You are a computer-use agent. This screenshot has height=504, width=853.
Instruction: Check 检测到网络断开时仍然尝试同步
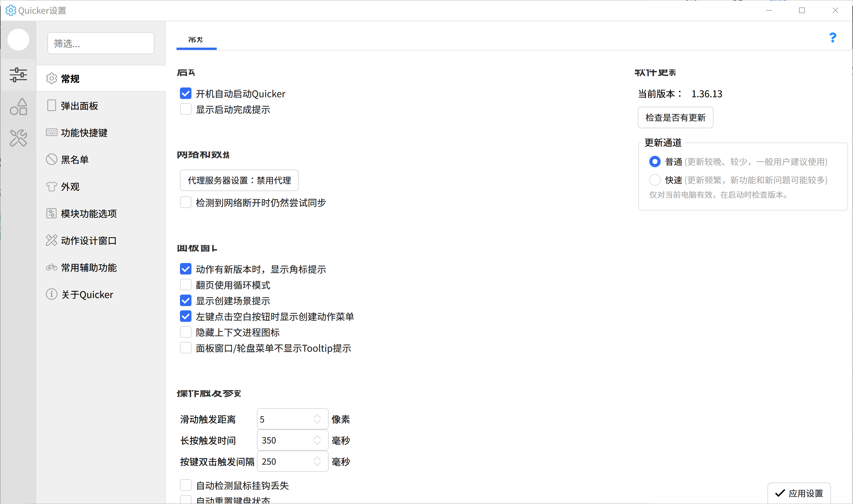click(185, 203)
